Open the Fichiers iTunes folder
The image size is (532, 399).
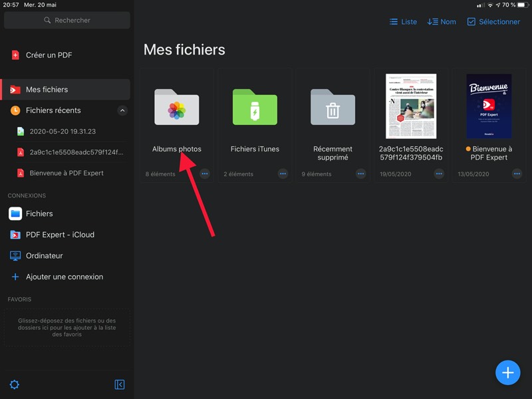tap(255, 106)
